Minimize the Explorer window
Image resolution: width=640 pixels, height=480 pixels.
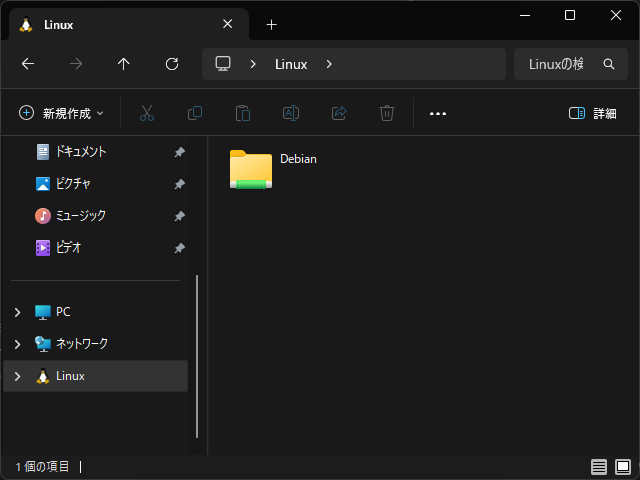pos(525,16)
